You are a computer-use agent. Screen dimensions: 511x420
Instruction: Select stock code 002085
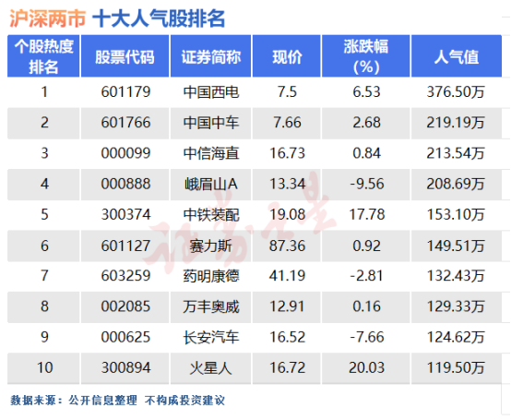(x=125, y=306)
